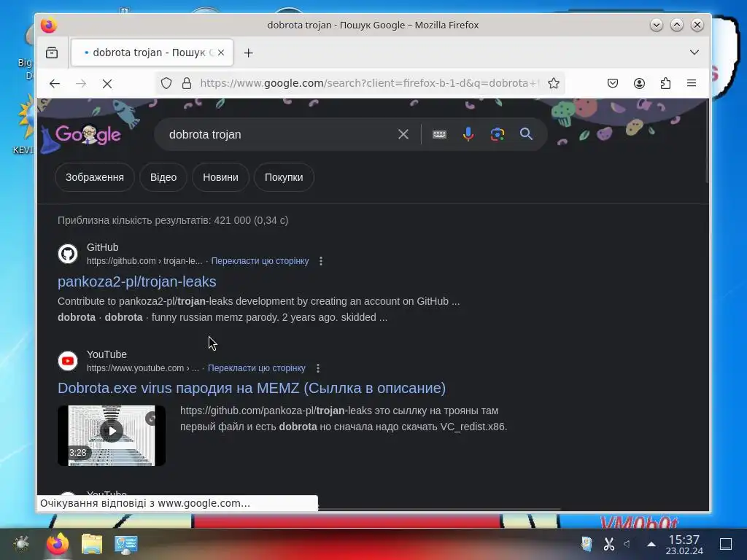Switch to Новини results filter
Viewport: 747px width, 560px height.
pos(220,177)
